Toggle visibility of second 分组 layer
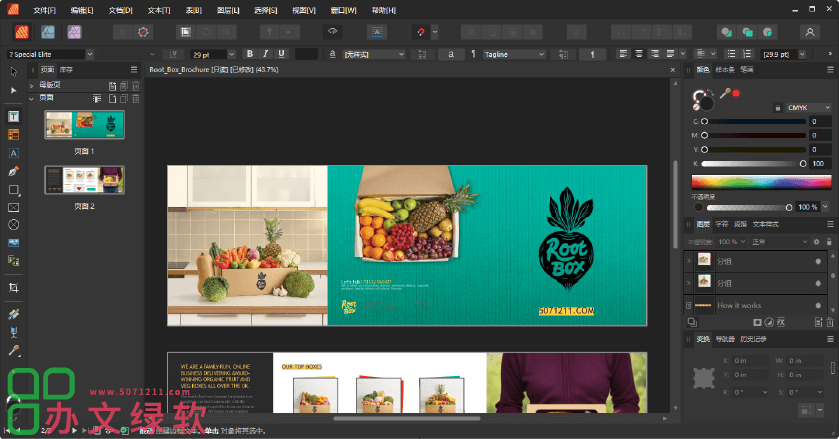Viewport: 839px width, 439px height. point(818,283)
